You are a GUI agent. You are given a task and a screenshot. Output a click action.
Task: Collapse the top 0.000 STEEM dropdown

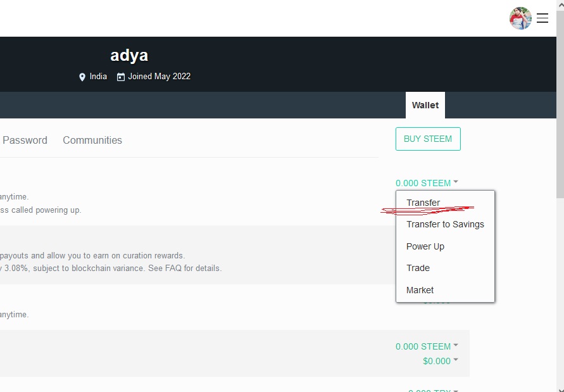click(427, 183)
